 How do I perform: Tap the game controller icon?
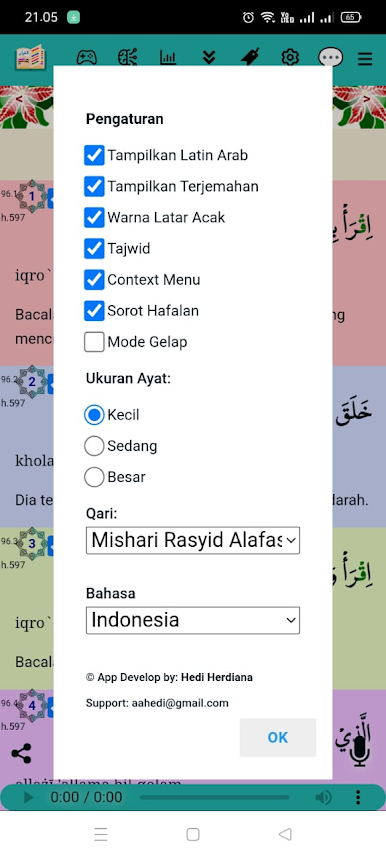coord(87,57)
